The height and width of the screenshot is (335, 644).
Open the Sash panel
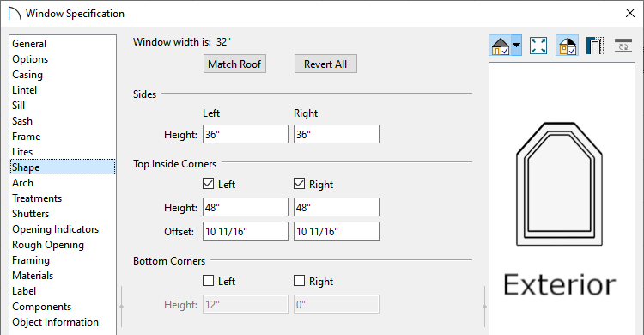coord(63,121)
